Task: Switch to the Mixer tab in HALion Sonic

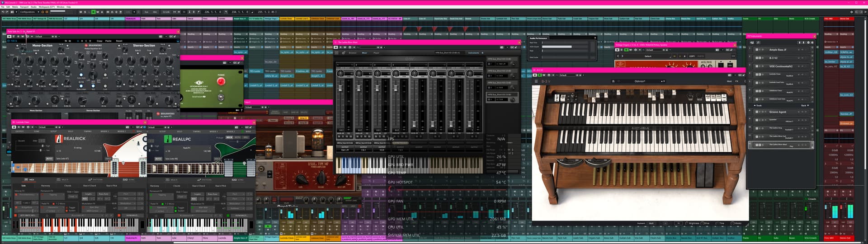Action: [364, 53]
